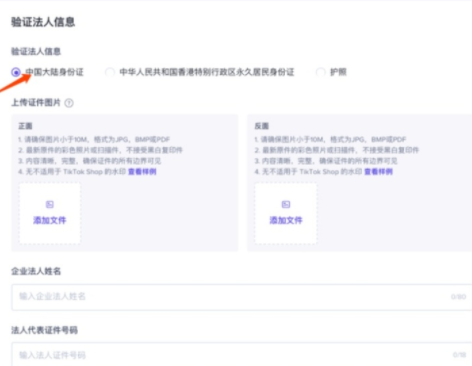The image size is (472, 366).
Task: Focus the 法人代表证件号码 input field
Action: click(242, 354)
